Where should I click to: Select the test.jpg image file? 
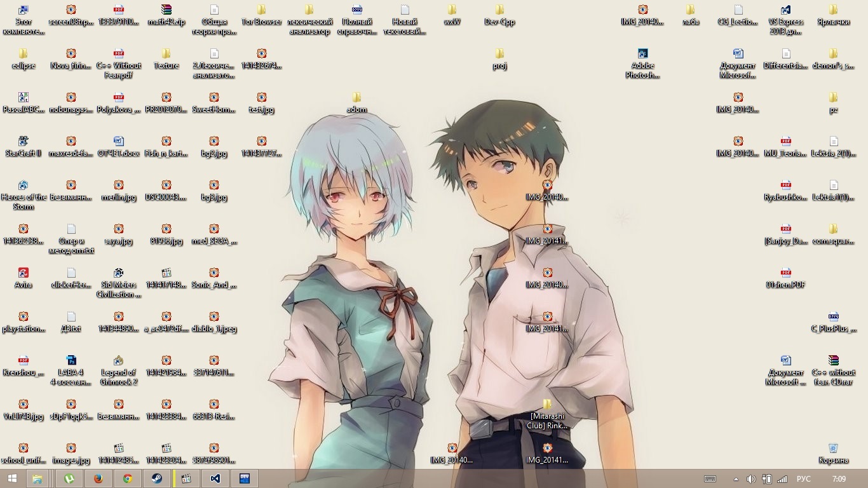pos(261,103)
